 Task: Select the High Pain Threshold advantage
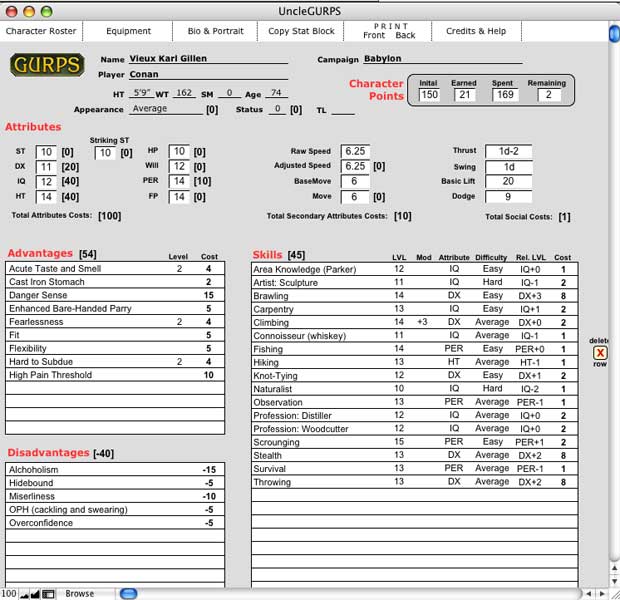115,375
